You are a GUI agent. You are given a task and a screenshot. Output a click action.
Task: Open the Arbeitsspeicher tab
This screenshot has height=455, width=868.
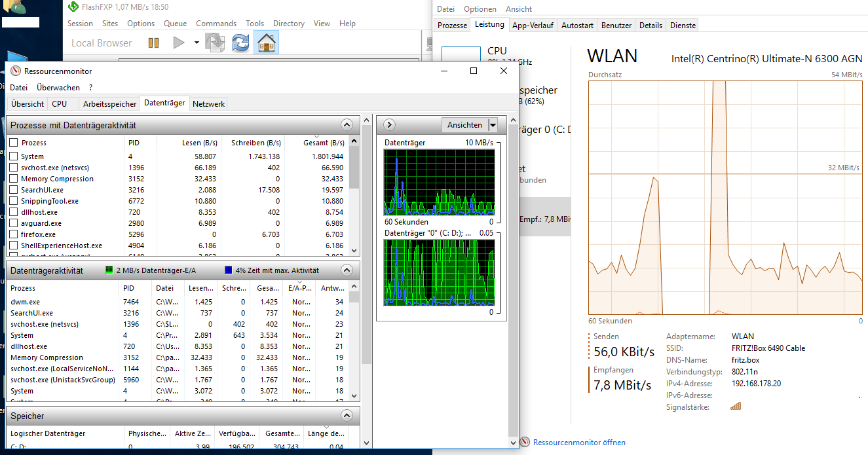point(109,104)
